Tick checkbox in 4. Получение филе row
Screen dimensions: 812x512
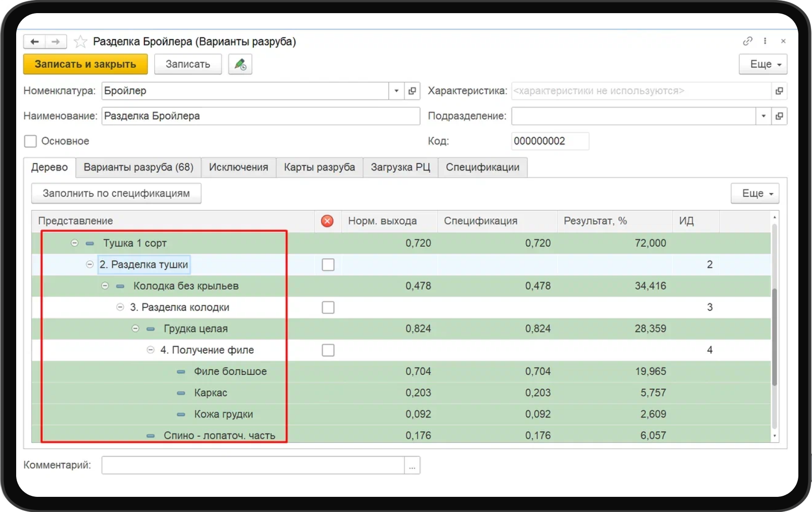click(328, 350)
